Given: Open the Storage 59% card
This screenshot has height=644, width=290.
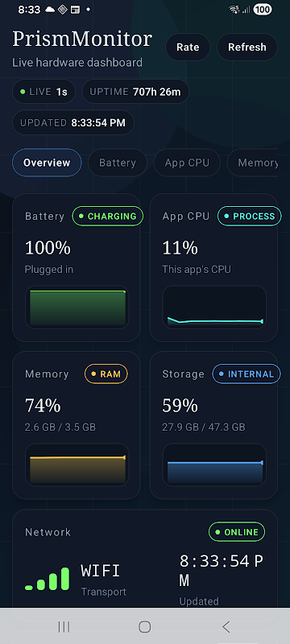Looking at the screenshot, I should [x=213, y=425].
